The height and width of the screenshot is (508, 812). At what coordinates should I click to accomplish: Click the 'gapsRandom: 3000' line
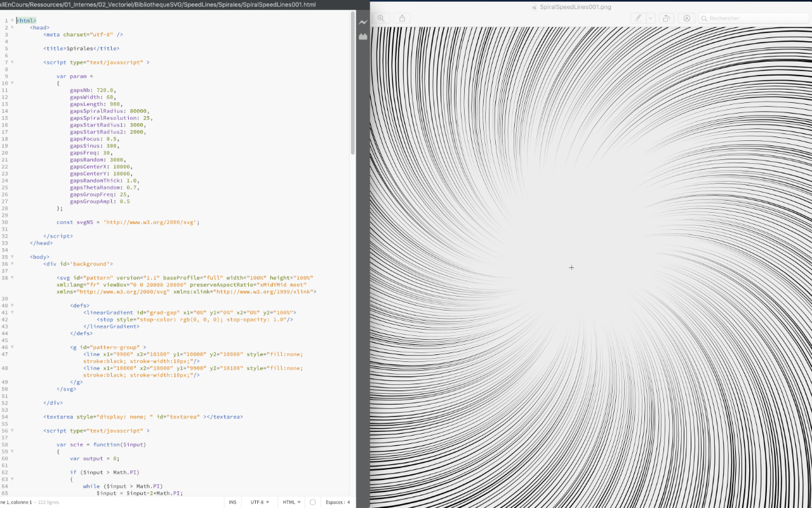click(98, 160)
